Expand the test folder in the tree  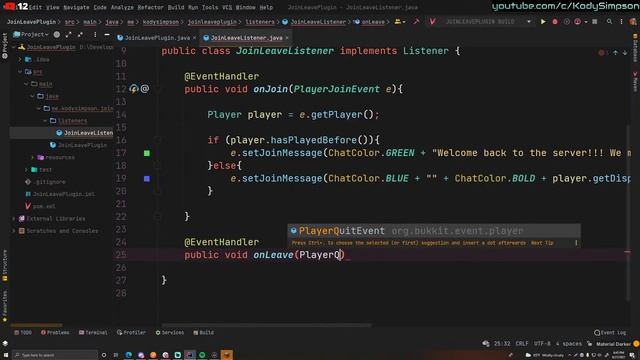(27, 170)
